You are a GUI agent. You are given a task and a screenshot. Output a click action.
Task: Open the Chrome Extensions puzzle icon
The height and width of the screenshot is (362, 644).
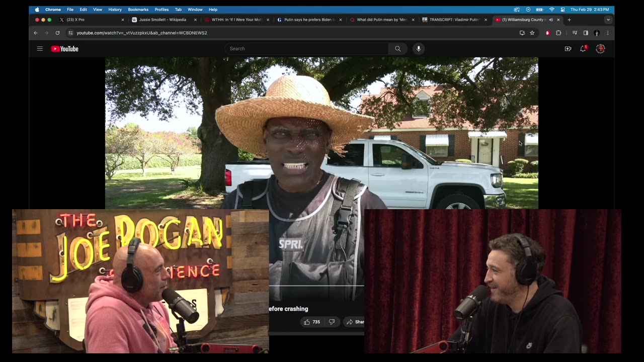[558, 33]
